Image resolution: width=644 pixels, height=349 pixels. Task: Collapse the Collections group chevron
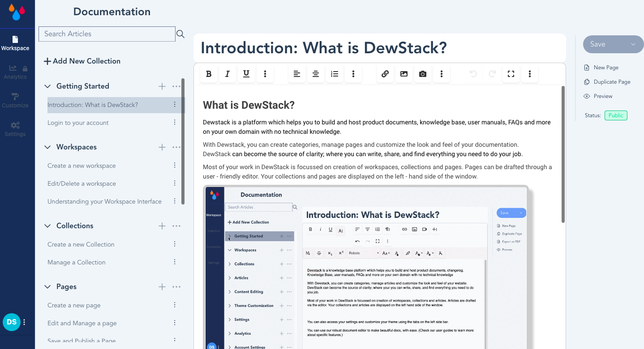47,226
